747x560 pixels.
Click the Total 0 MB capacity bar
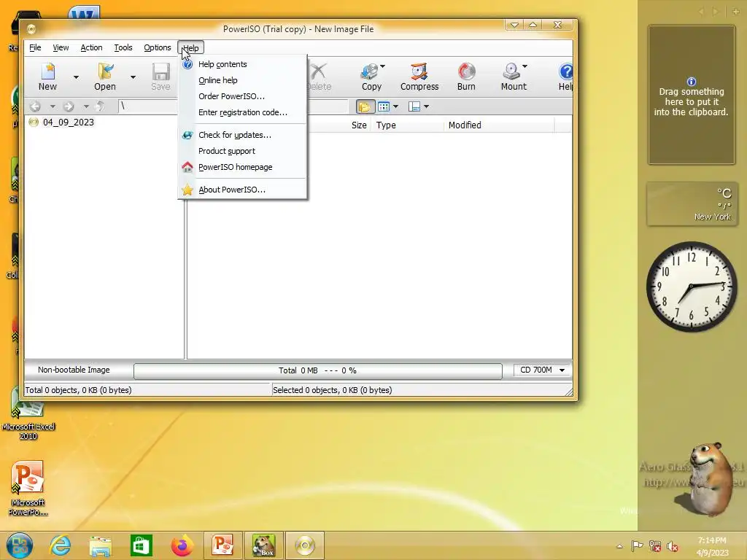pyautogui.click(x=318, y=370)
